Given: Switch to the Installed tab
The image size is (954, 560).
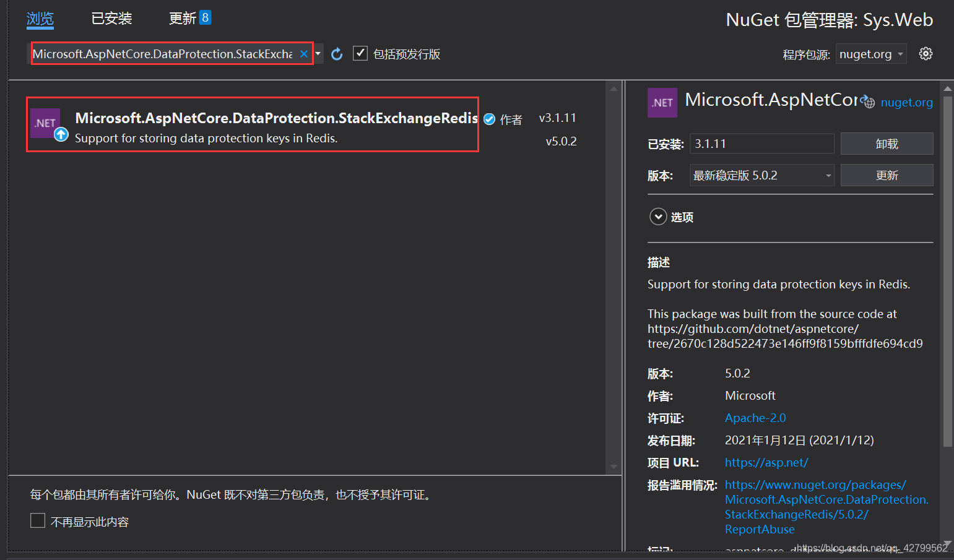Looking at the screenshot, I should [x=111, y=19].
